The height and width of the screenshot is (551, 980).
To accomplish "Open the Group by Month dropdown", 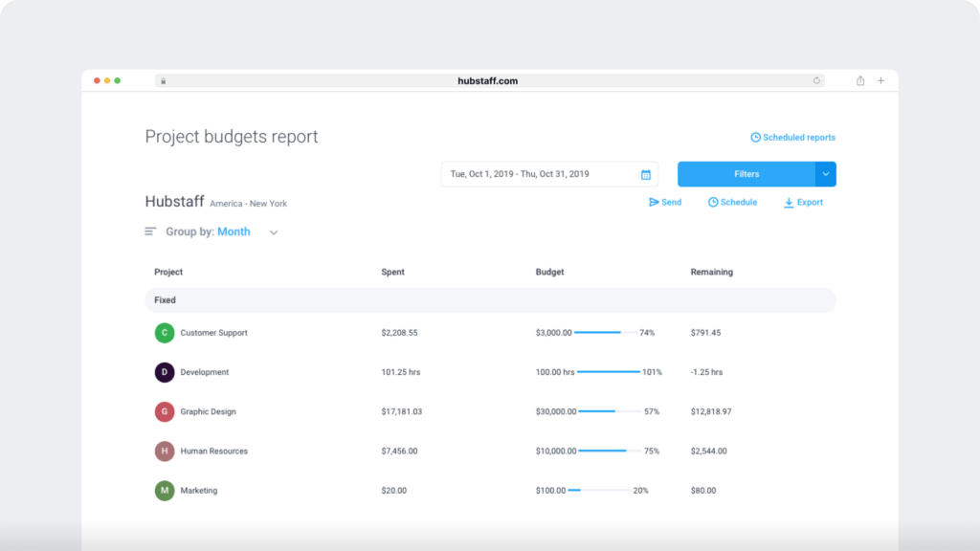I will tap(234, 231).
